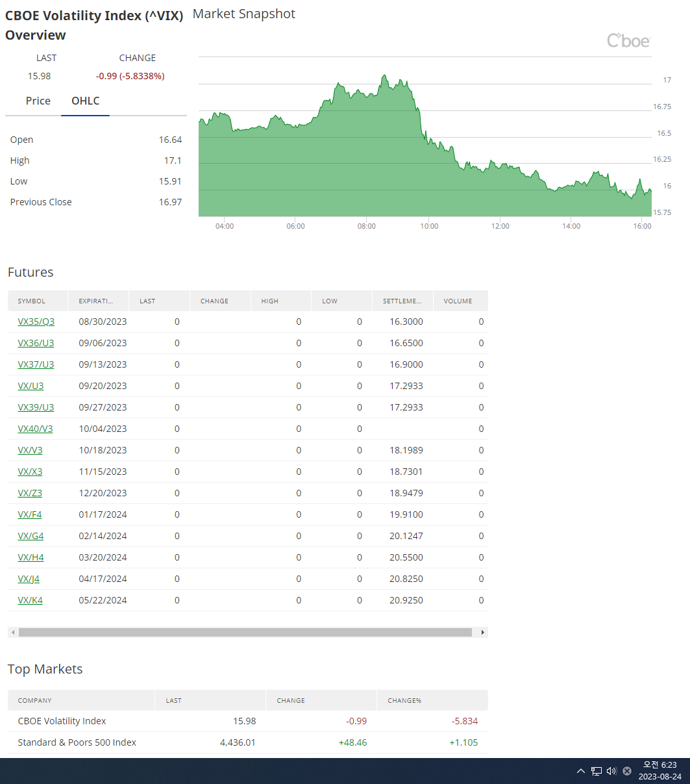690x784 pixels.
Task: Open the VX/U3 futures link
Action: click(x=31, y=386)
